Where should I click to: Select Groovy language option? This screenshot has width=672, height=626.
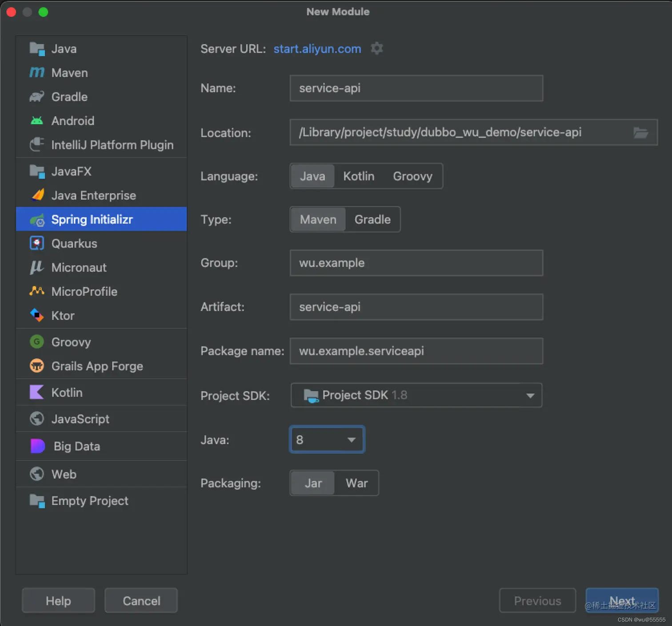tap(412, 176)
